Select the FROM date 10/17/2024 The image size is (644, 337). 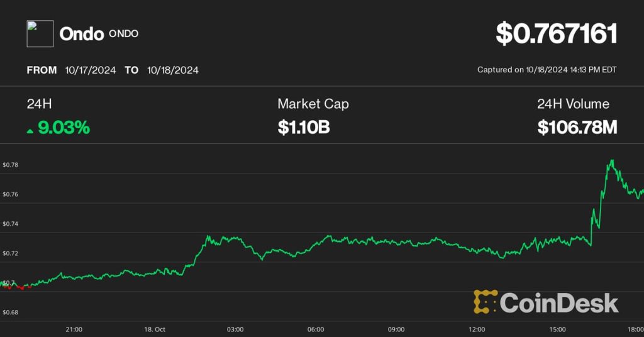pos(91,70)
